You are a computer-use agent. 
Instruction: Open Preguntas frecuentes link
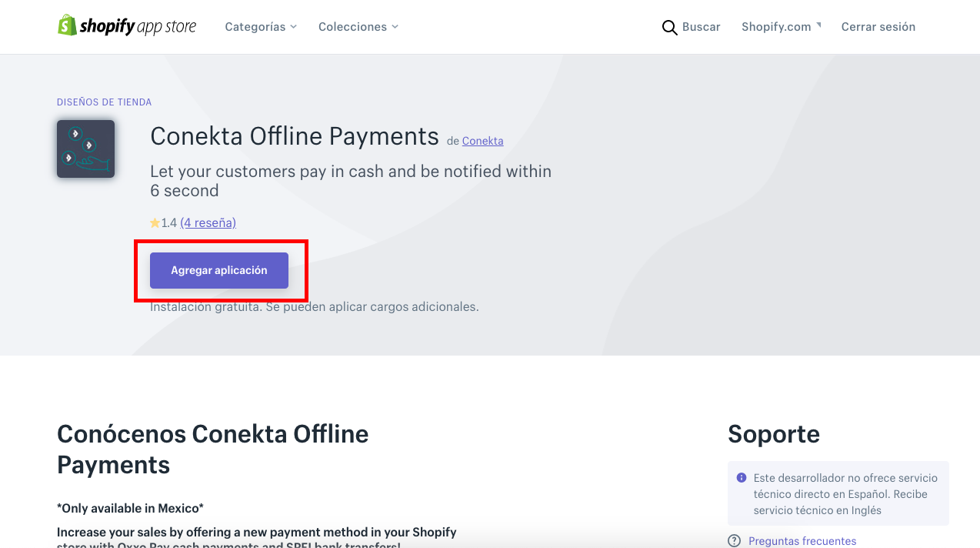point(802,541)
